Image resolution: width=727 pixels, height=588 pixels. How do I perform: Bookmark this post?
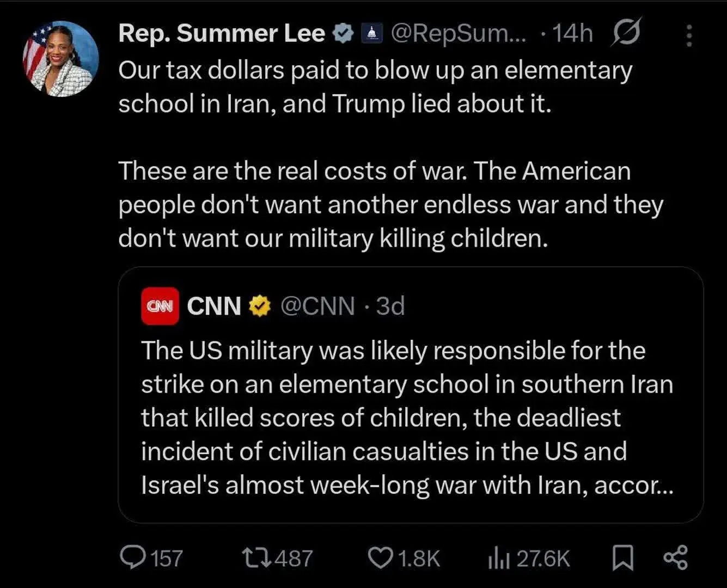point(623,558)
